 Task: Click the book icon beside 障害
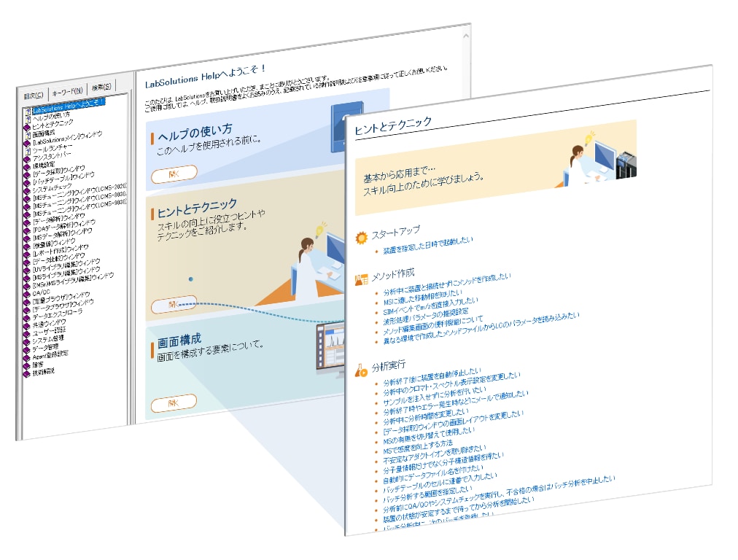[27, 365]
